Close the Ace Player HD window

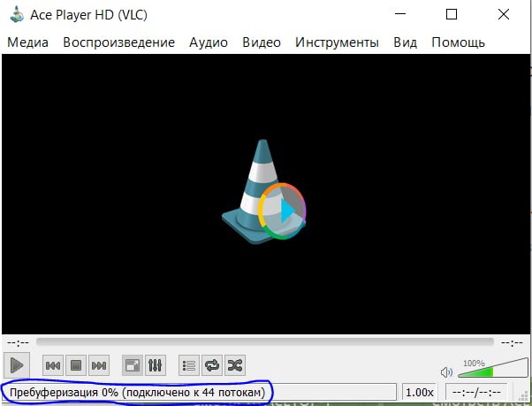coord(504,14)
